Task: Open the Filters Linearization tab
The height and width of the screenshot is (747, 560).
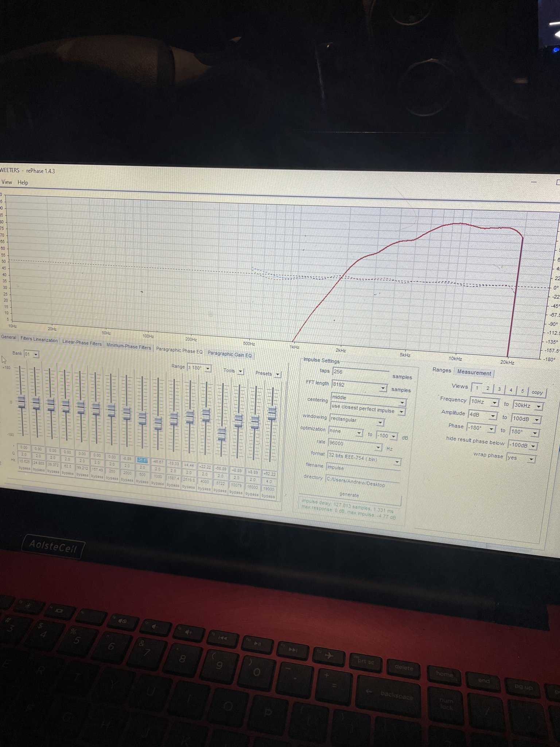Action: [39, 339]
